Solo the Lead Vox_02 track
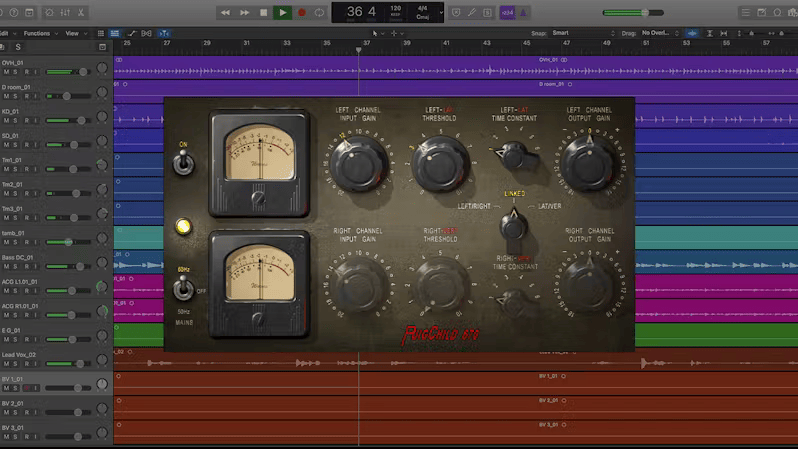Screen dimensions: 798x449 15,364
